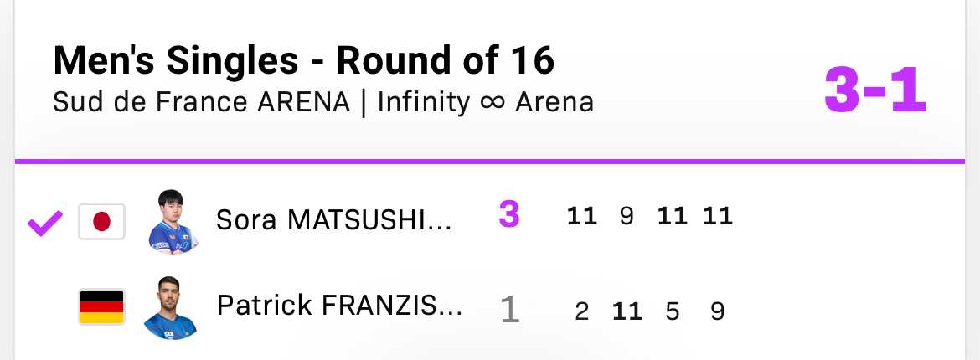Select the Patrick FRANZIS... player name

[339, 306]
